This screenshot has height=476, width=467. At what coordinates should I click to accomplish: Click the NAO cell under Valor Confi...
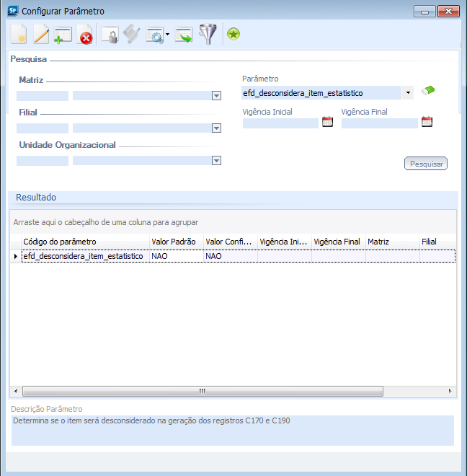click(231, 256)
